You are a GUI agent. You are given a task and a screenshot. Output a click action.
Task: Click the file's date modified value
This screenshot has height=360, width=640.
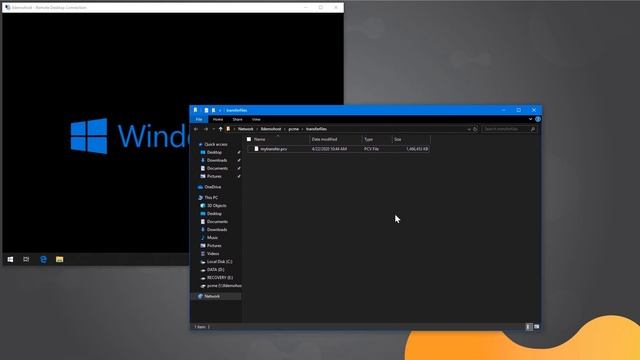[329, 149]
